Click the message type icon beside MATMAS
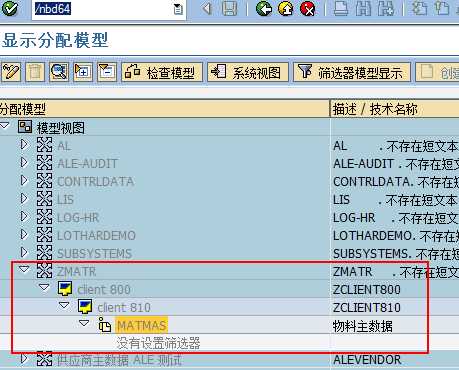 coord(105,325)
